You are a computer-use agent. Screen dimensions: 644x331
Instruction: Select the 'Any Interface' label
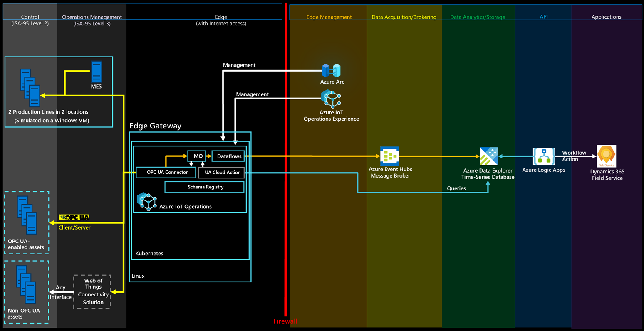click(x=61, y=292)
